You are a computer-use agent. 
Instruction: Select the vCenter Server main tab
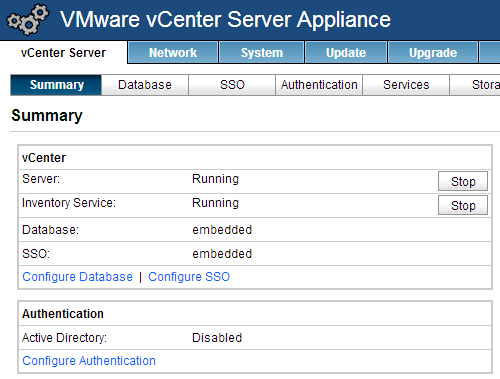63,52
